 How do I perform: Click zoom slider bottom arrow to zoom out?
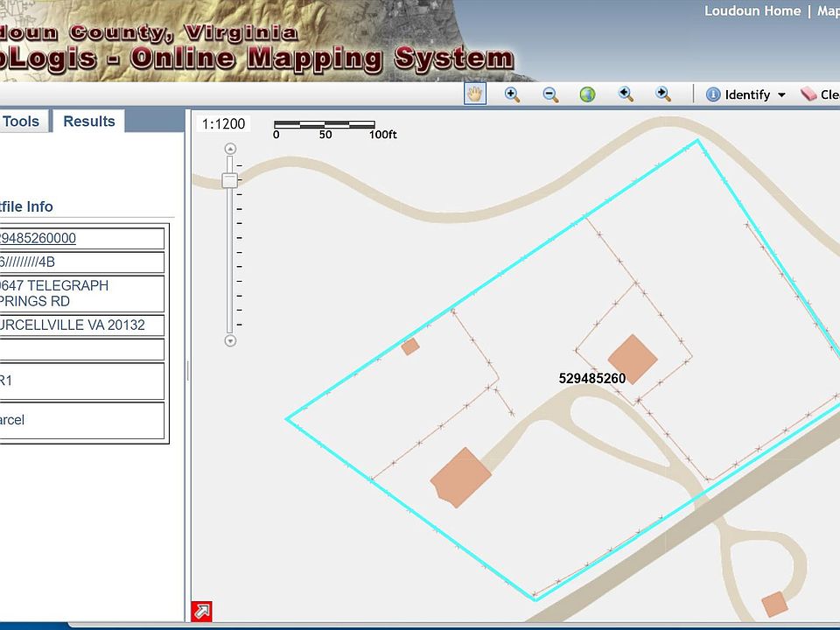tap(231, 340)
